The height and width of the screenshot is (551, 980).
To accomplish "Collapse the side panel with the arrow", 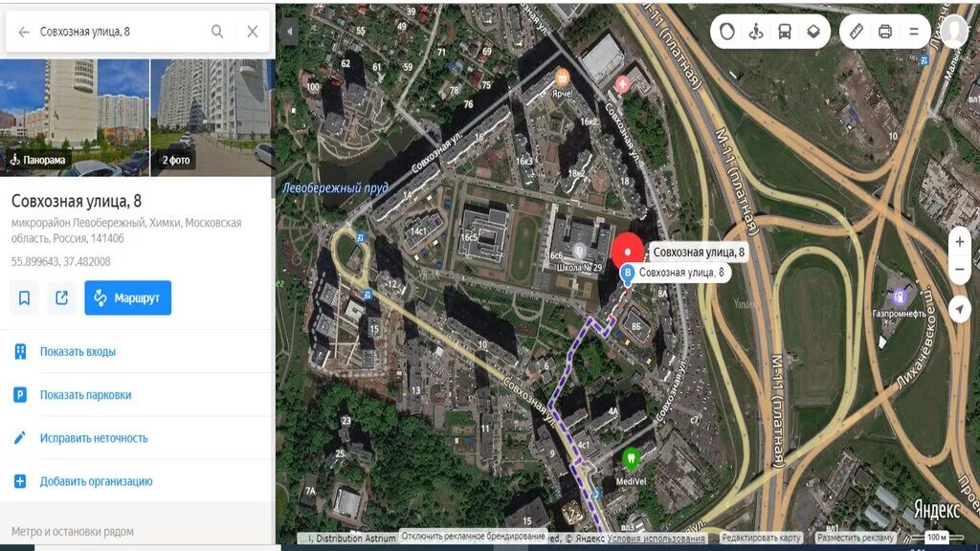I will (289, 32).
